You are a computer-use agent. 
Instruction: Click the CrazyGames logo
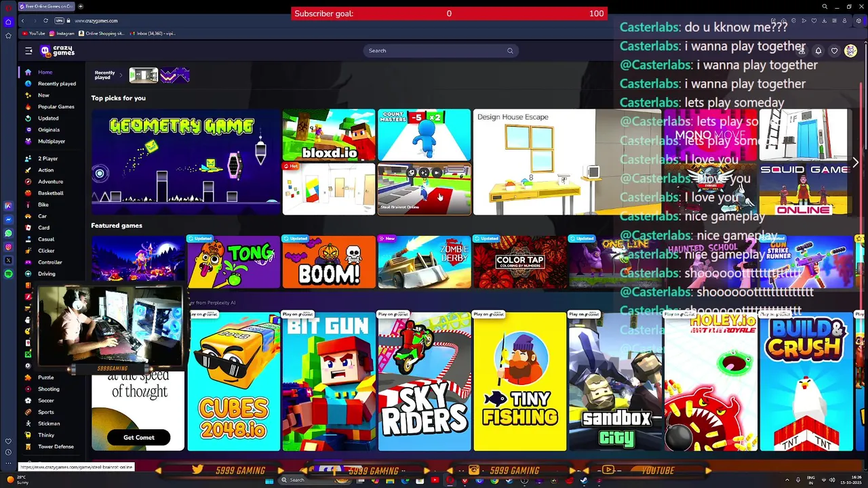tap(58, 51)
